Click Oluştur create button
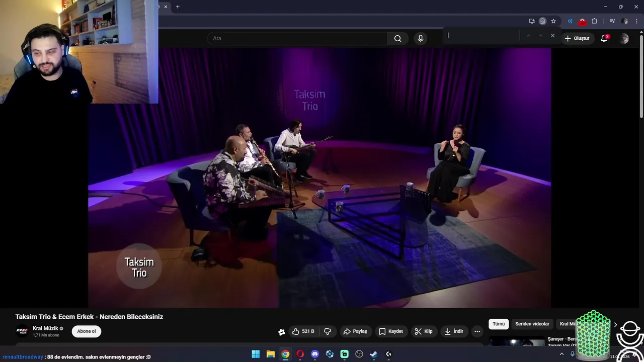644x362 pixels. click(577, 39)
